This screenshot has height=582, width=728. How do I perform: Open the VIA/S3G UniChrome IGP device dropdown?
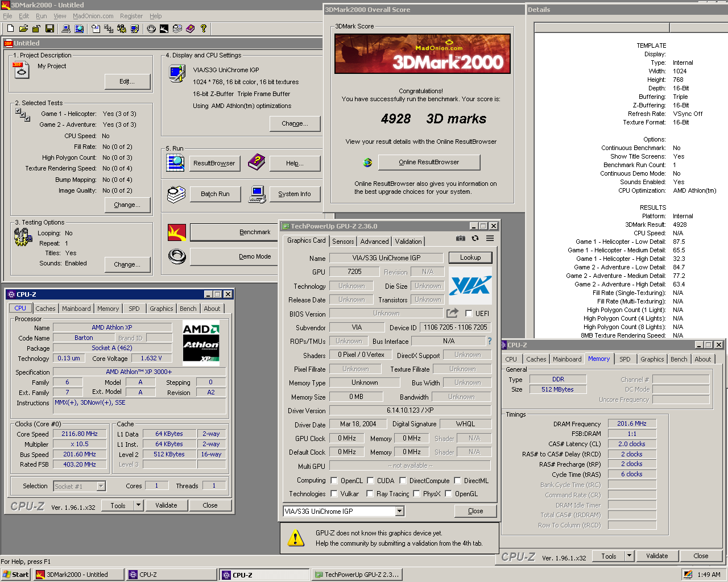[400, 511]
